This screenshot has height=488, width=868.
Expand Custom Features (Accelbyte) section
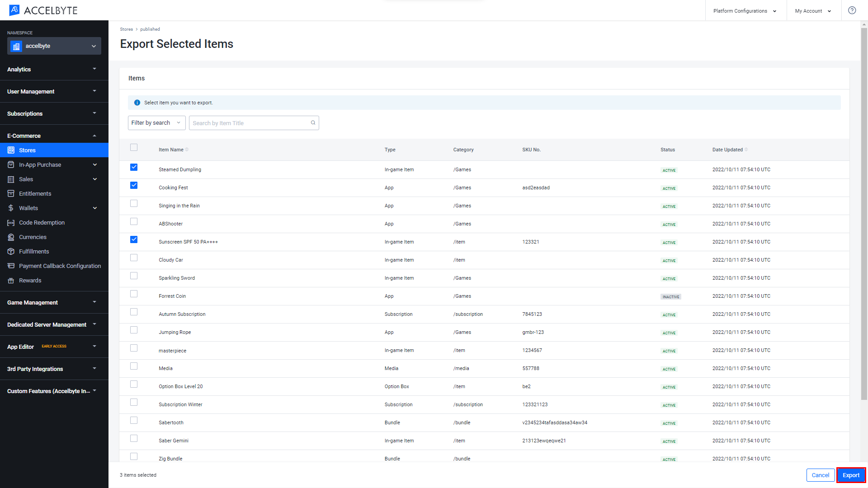pos(54,391)
